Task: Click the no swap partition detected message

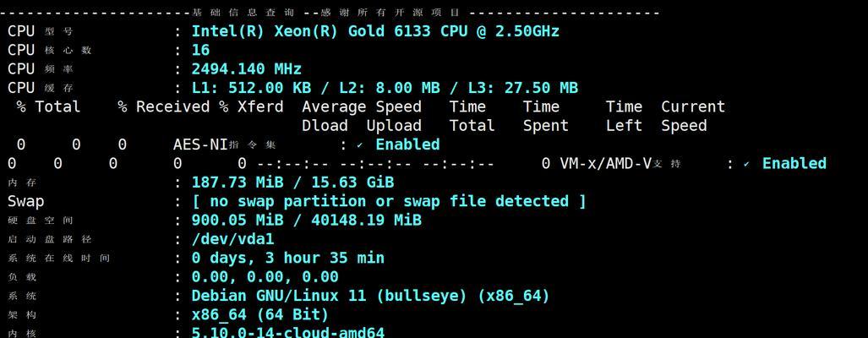Action: click(389, 201)
